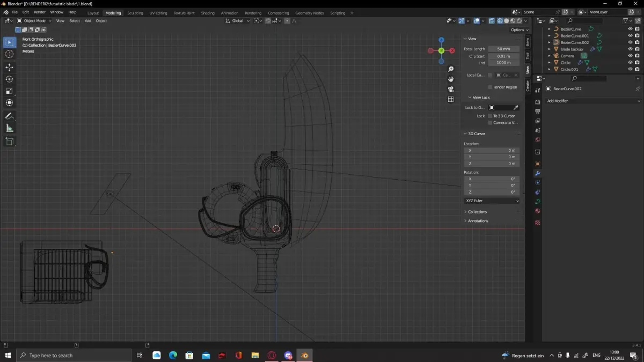
Task: Hide Camera object using its eye icon
Action: pyautogui.click(x=630, y=56)
